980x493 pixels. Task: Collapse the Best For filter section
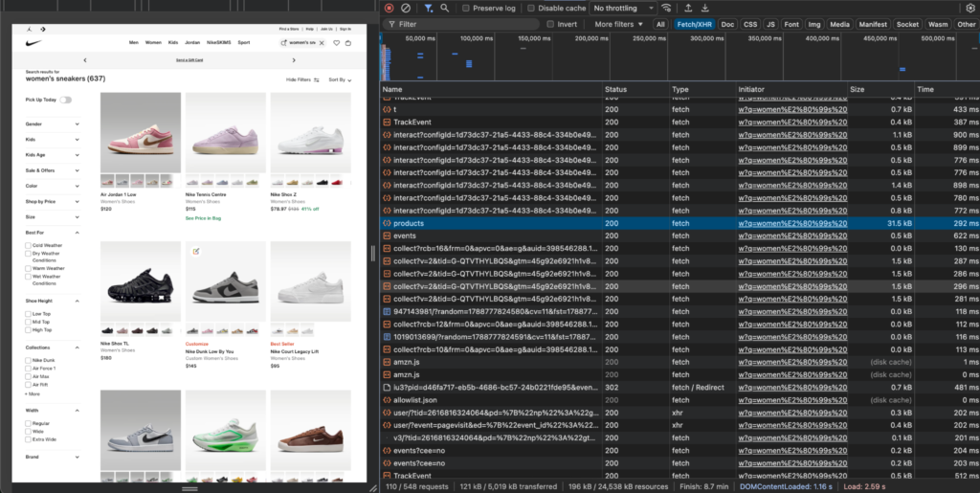click(x=53, y=233)
